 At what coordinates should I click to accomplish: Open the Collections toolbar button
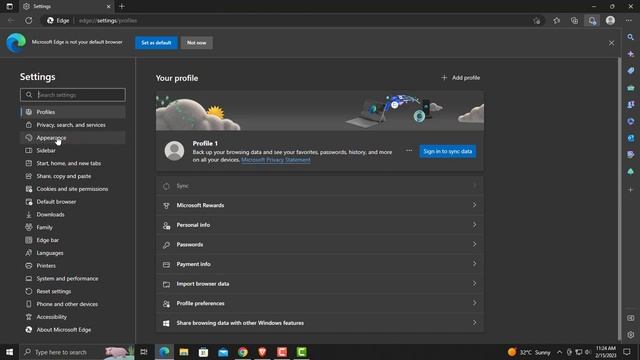click(574, 20)
